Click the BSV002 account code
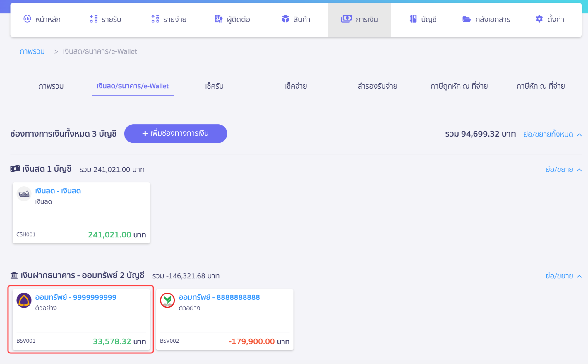Image resolution: width=588 pixels, height=364 pixels. (169, 341)
